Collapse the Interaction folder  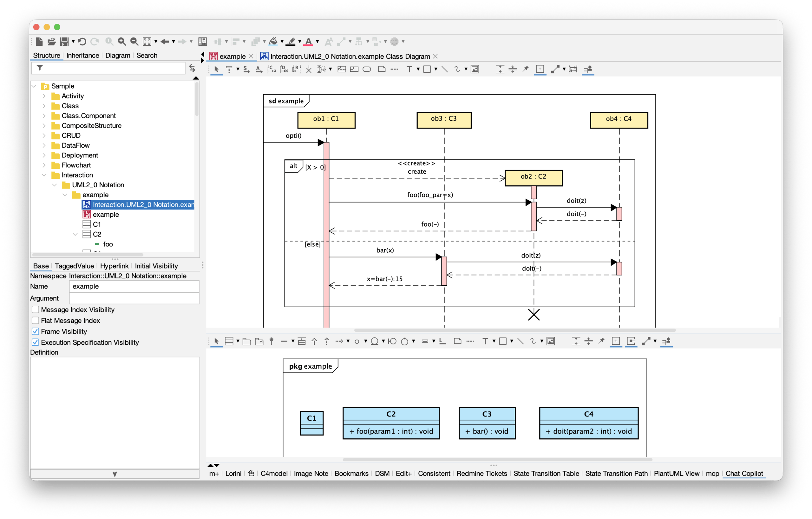point(44,175)
